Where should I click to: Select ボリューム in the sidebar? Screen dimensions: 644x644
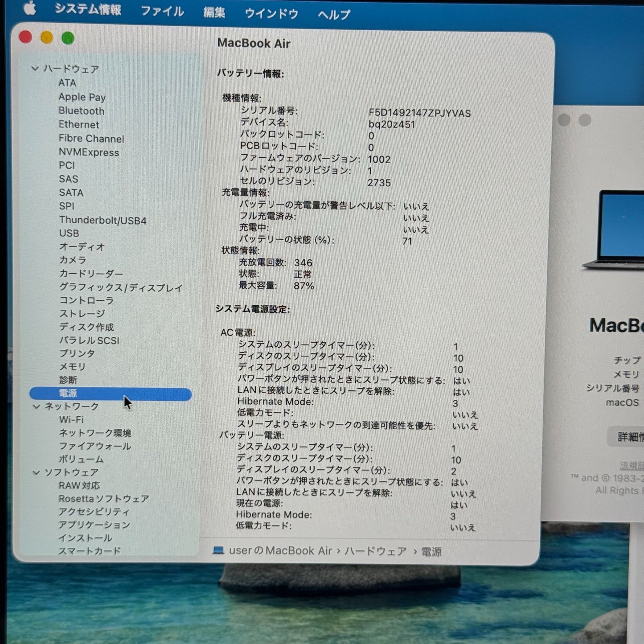[x=81, y=459]
